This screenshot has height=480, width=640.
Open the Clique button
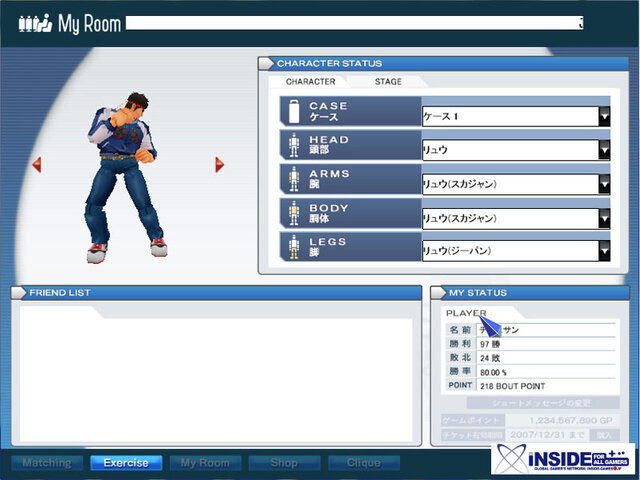pyautogui.click(x=364, y=463)
